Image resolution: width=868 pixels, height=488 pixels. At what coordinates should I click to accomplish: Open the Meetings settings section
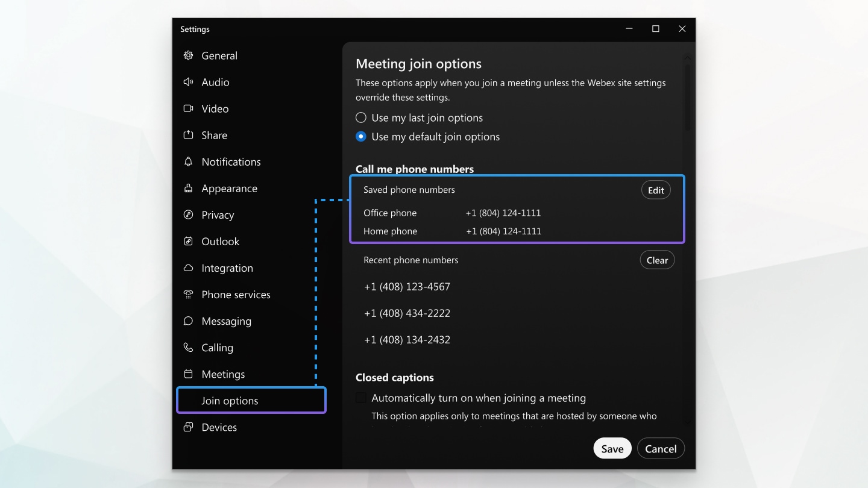pos(223,374)
